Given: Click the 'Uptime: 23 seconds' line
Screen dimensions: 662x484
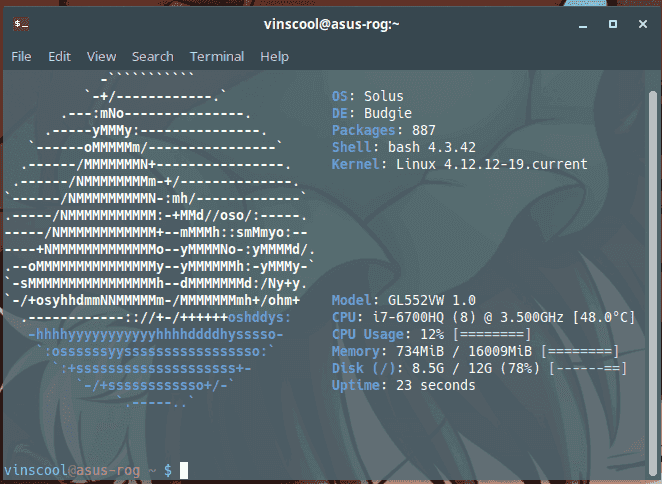Looking at the screenshot, I should (x=403, y=385).
